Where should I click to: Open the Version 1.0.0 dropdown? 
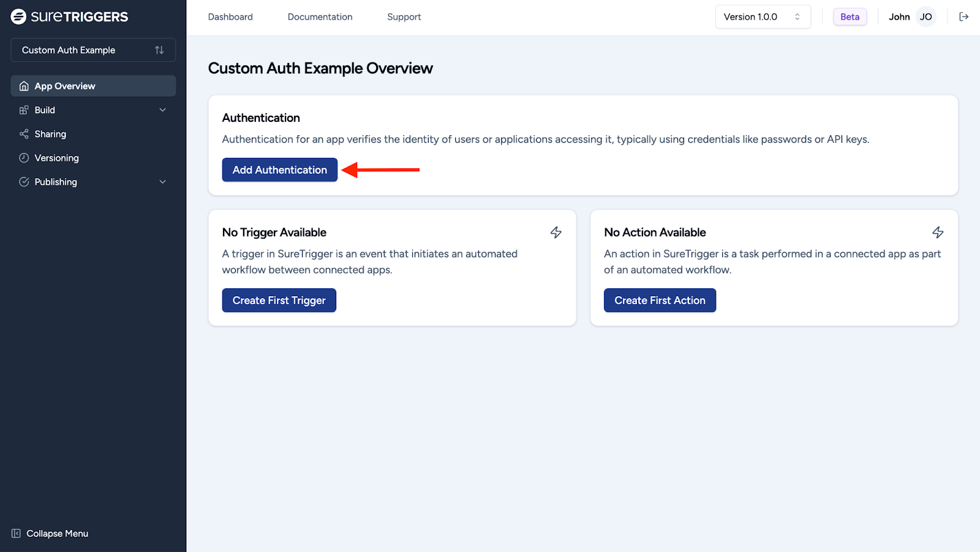pyautogui.click(x=763, y=17)
